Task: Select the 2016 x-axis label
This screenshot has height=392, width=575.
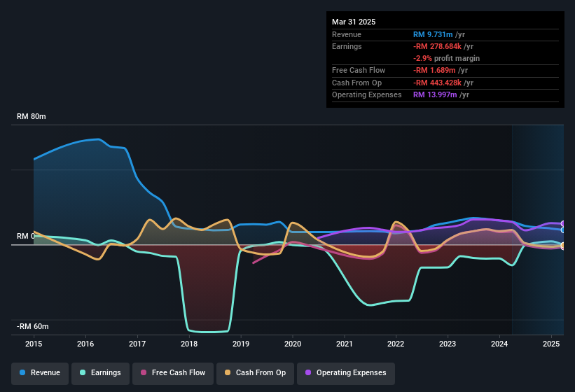Action: 85,344
